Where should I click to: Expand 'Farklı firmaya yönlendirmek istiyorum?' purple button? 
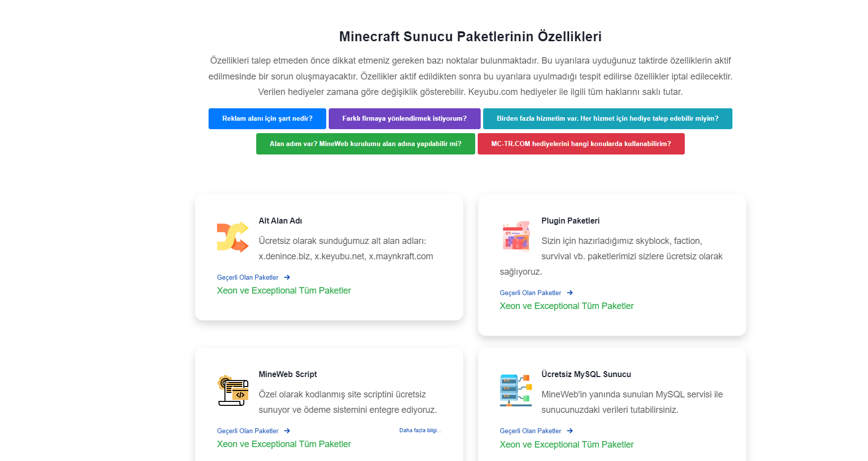point(405,119)
